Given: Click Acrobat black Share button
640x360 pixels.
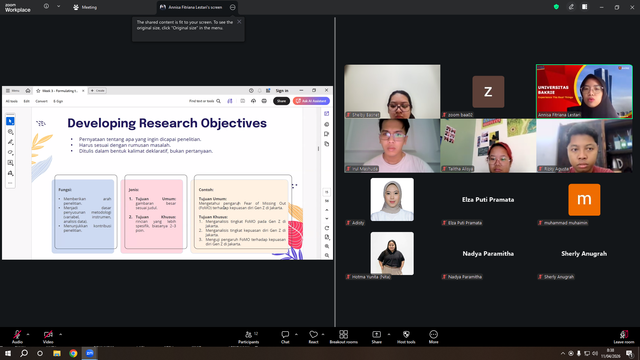Looking at the screenshot, I should [281, 101].
